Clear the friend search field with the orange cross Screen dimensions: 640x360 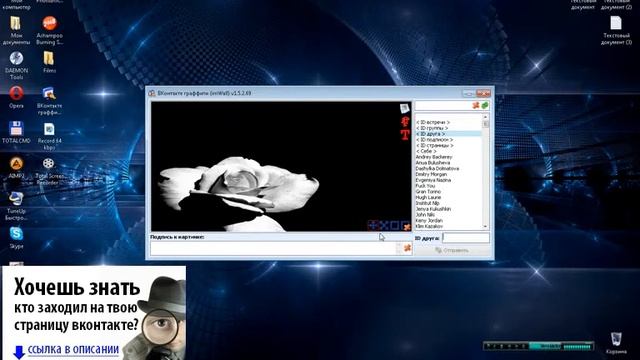pyautogui.click(x=476, y=105)
